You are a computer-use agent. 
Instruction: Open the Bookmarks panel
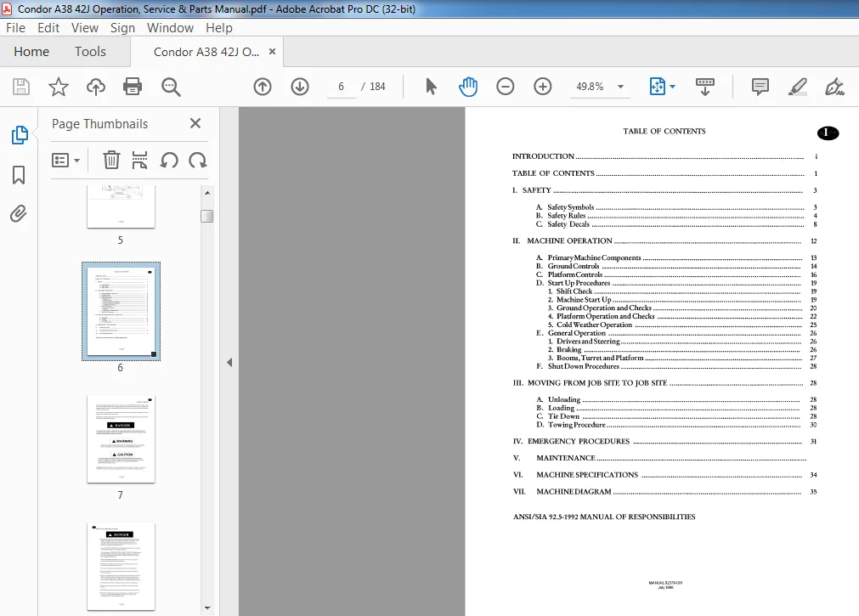[x=19, y=175]
